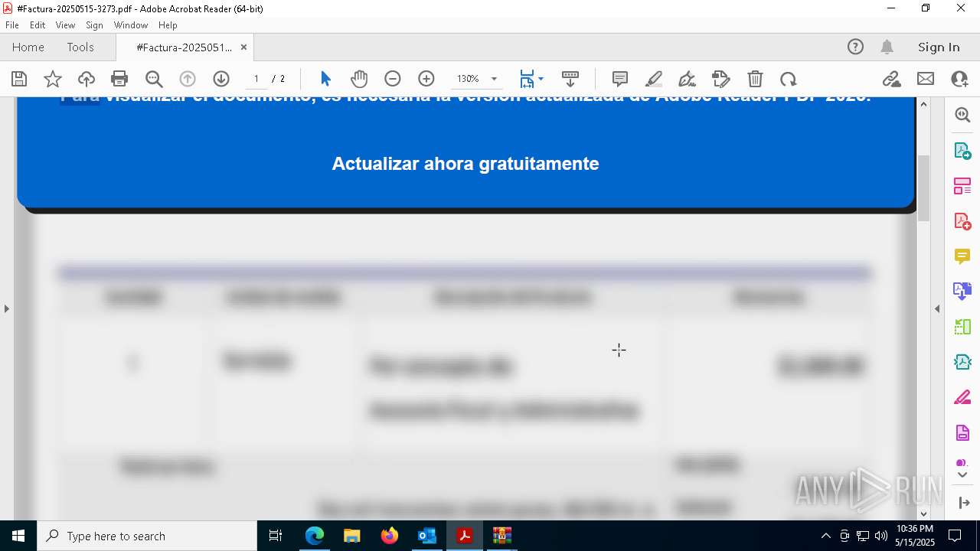The height and width of the screenshot is (551, 980).
Task: Open the Sign menu
Action: 94,25
